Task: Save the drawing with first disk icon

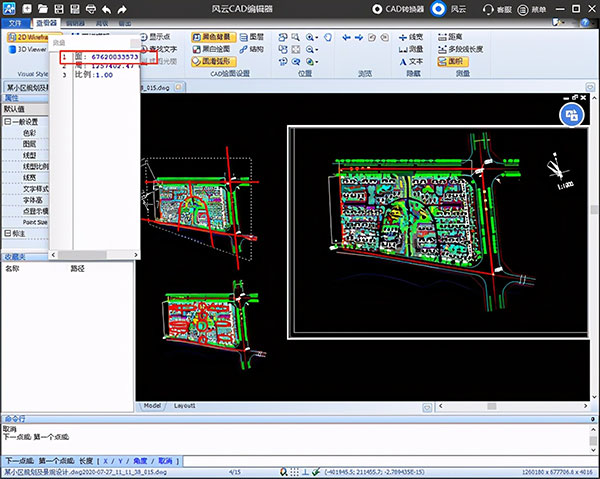Action: click(59, 8)
